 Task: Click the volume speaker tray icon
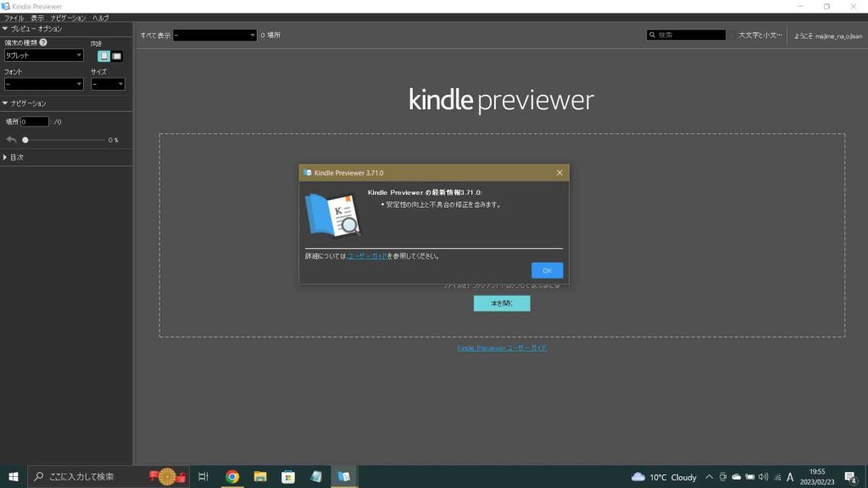point(764,477)
